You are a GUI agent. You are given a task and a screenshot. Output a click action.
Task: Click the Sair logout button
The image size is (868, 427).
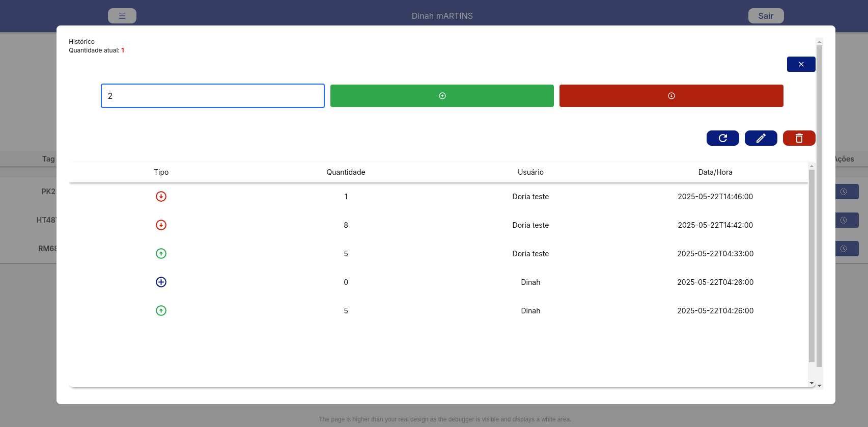point(766,16)
